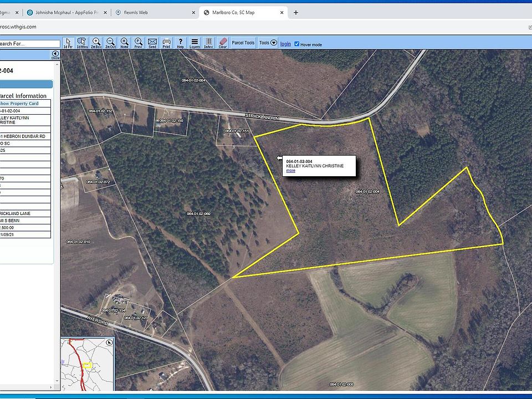532x399 pixels.
Task: Clear map selections with eraser
Action: (x=223, y=43)
